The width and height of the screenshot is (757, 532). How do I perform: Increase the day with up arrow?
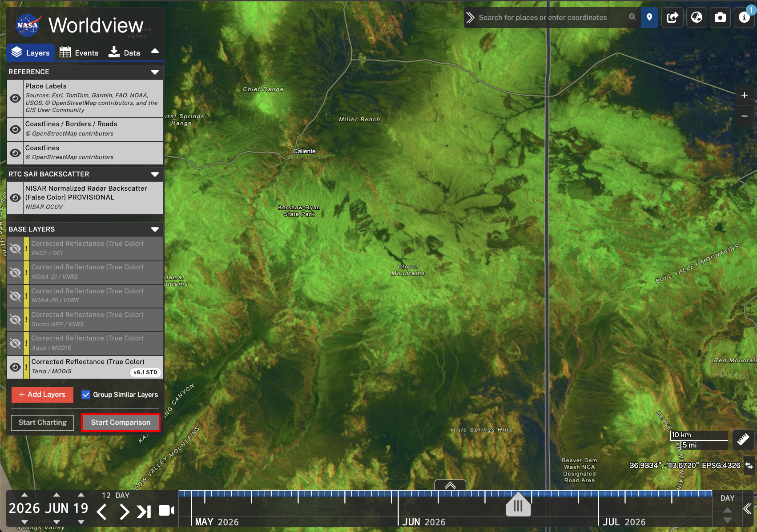[81, 495]
